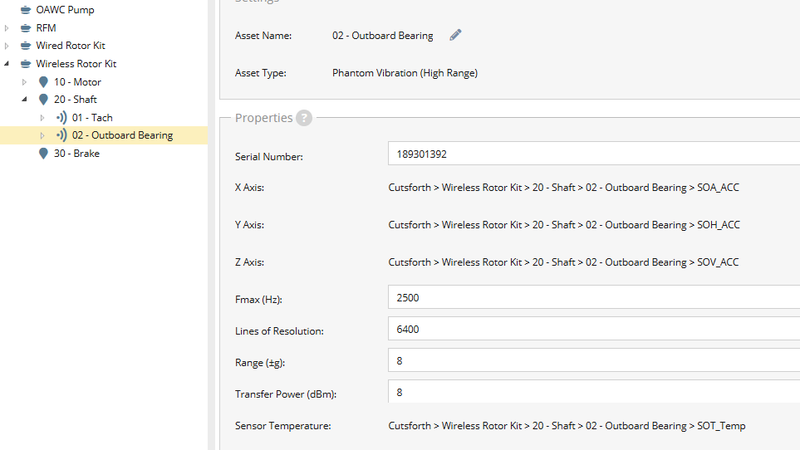800x450 pixels.
Task: Select 10 - Motor tree item
Action: pos(78,82)
